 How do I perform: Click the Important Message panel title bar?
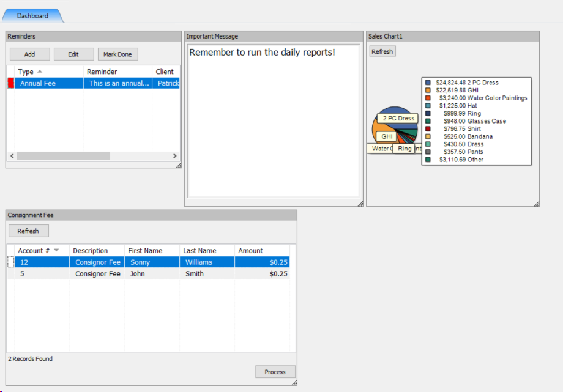click(x=274, y=36)
